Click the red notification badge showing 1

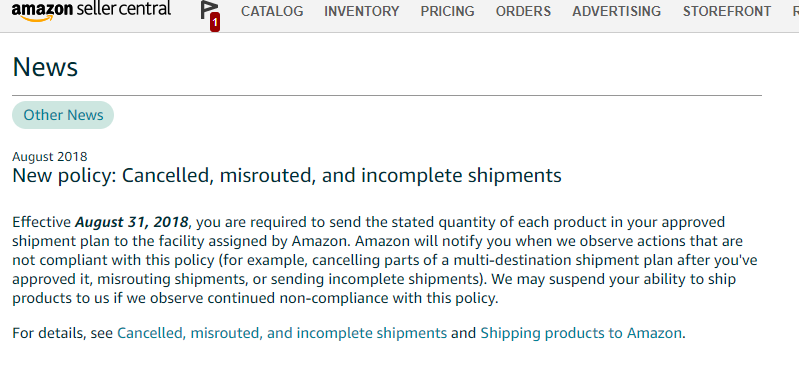215,23
